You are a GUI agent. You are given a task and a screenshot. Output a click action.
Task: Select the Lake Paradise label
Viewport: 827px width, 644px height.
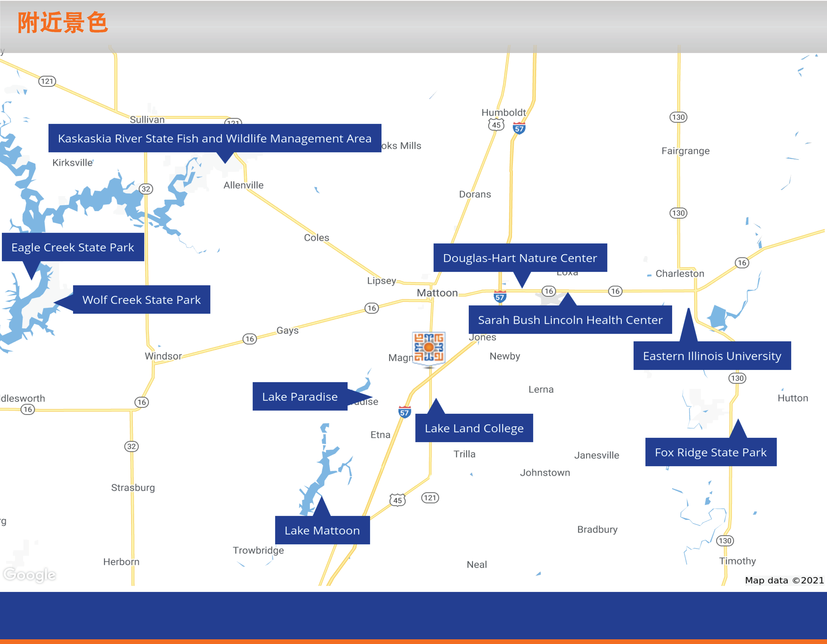point(300,396)
